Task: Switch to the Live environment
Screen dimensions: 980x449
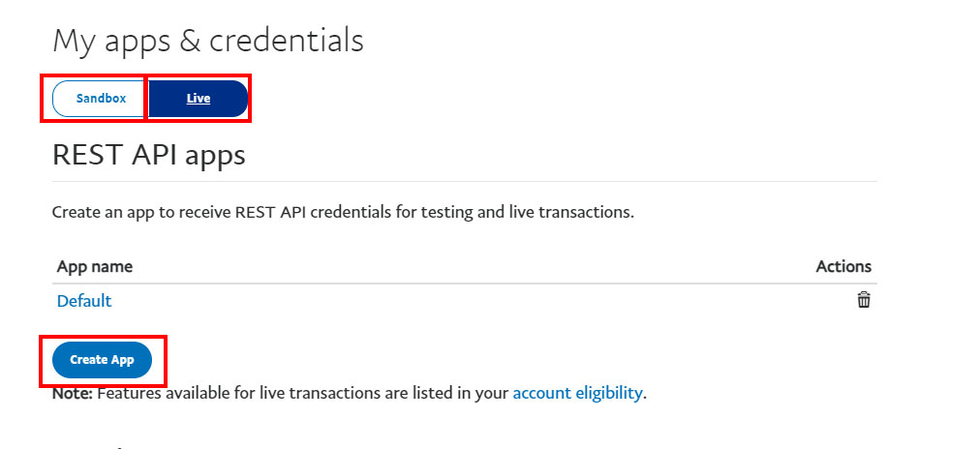Action: tap(199, 99)
